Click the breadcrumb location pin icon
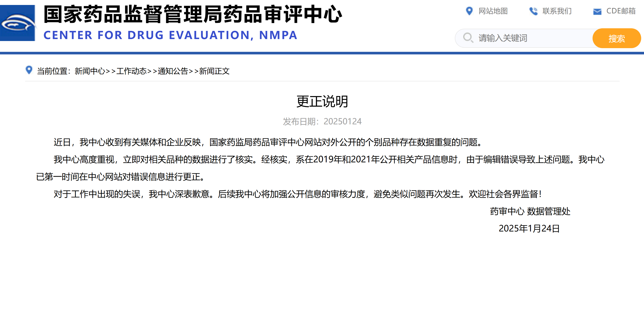 [29, 70]
